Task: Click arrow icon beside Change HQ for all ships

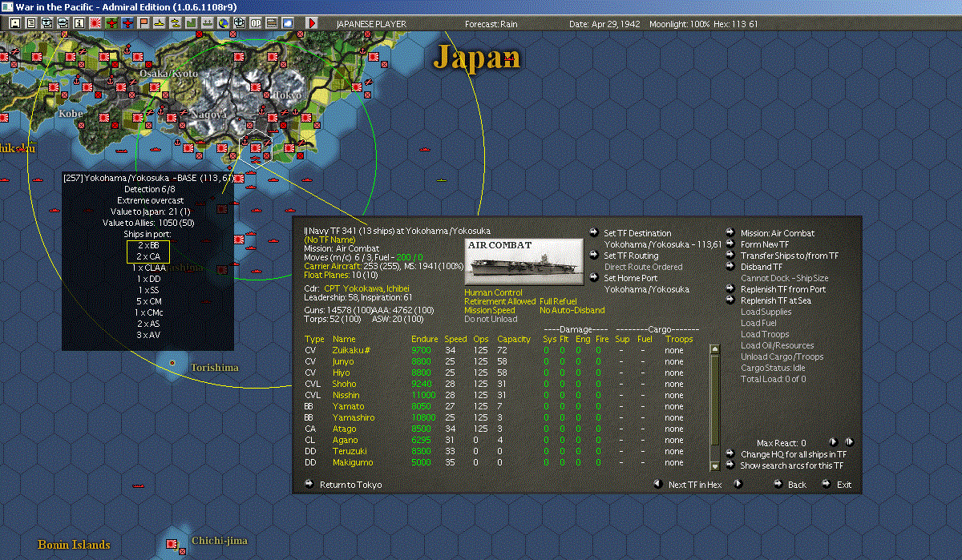Action: tap(730, 454)
